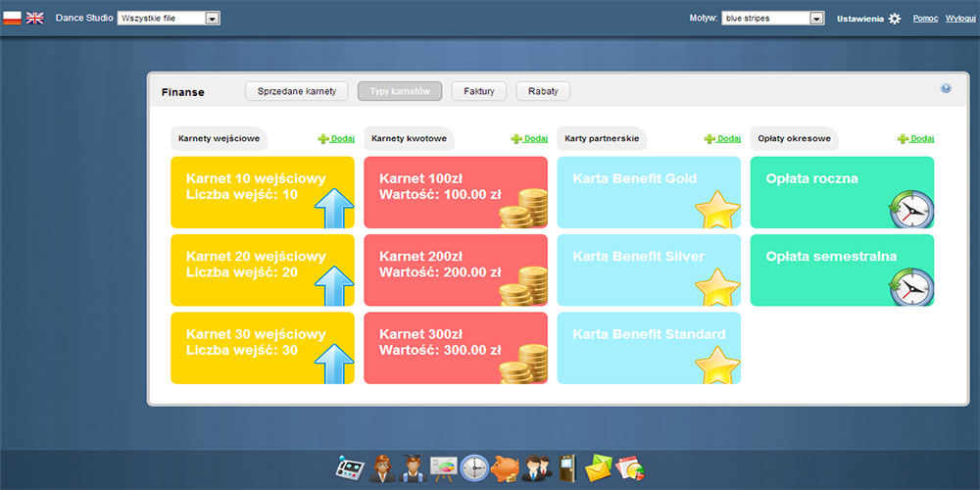
Task: Add new Karnety wejściowe via Dodaj
Action: click(x=336, y=139)
